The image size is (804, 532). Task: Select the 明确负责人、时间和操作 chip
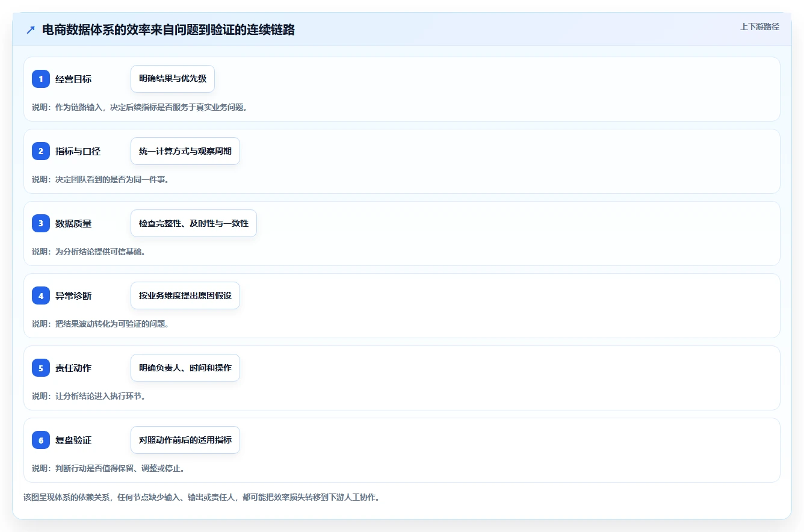[x=185, y=368]
